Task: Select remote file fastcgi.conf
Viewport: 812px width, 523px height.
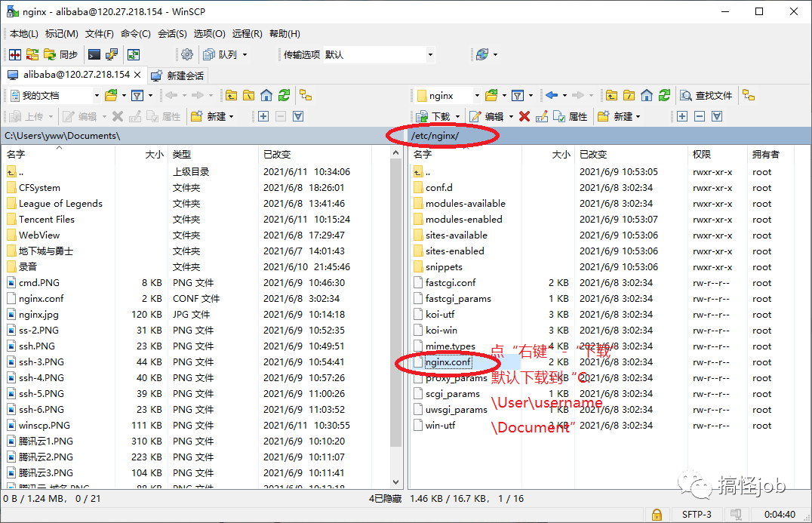Action: [451, 283]
